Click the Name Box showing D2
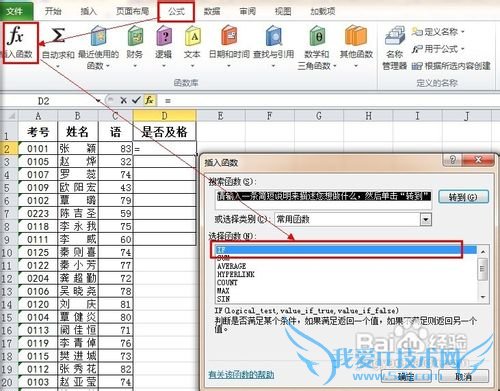This screenshot has height=391, width=500. click(47, 101)
